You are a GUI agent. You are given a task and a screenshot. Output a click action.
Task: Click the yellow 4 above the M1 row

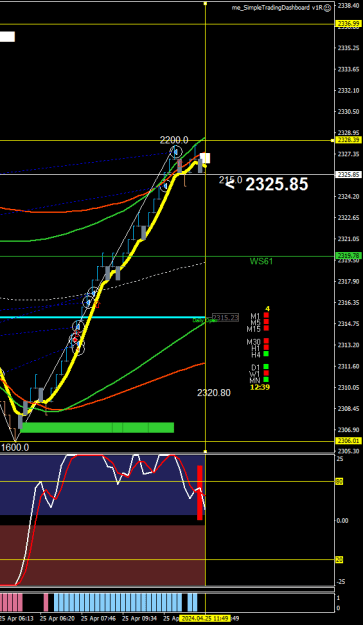(x=267, y=309)
